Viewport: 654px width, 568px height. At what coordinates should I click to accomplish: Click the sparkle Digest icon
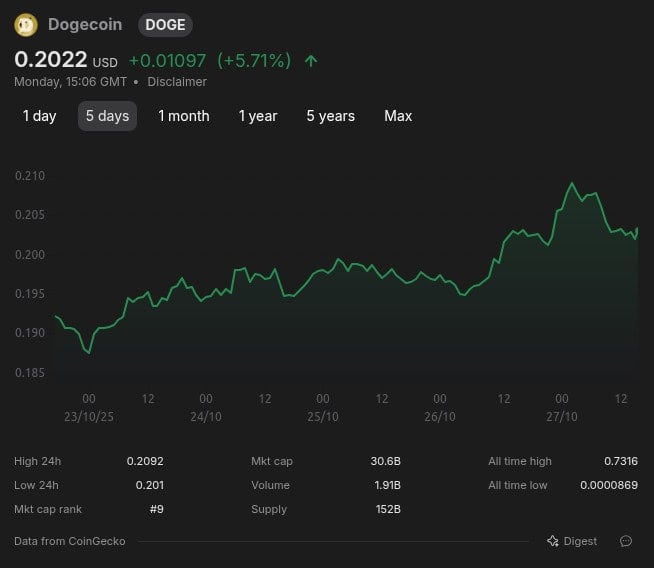click(553, 541)
